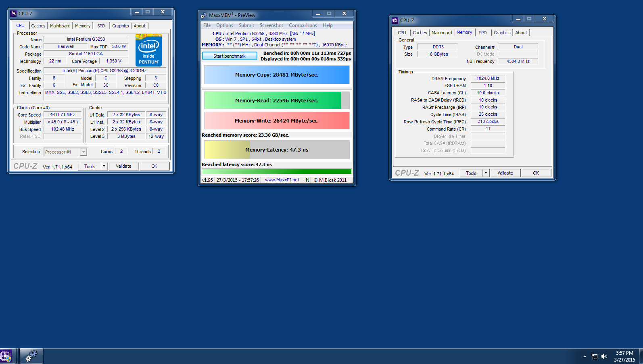This screenshot has width=643, height=364.
Task: Click the Intel Pentium logo in CPU-Z
Action: [x=148, y=50]
